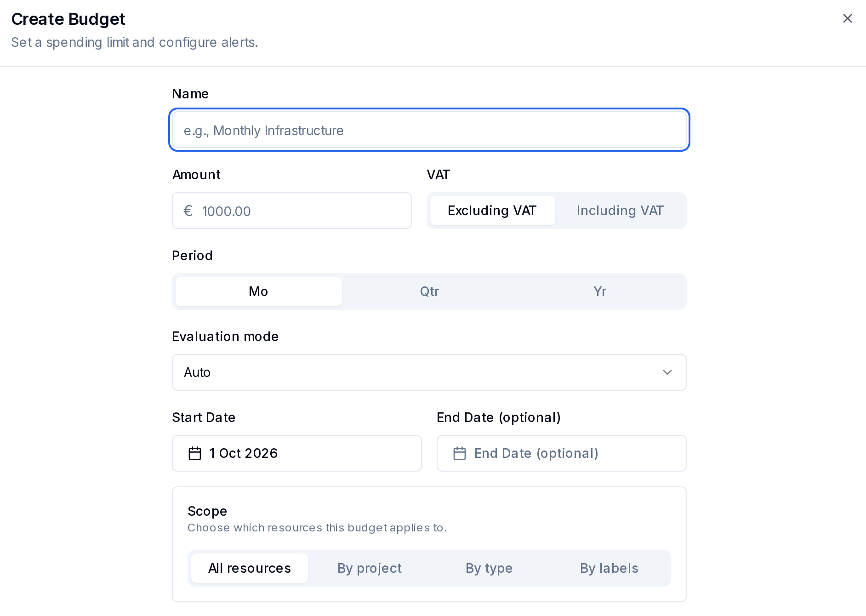Open the Evaluation mode dropdown
866x616 pixels.
429,372
